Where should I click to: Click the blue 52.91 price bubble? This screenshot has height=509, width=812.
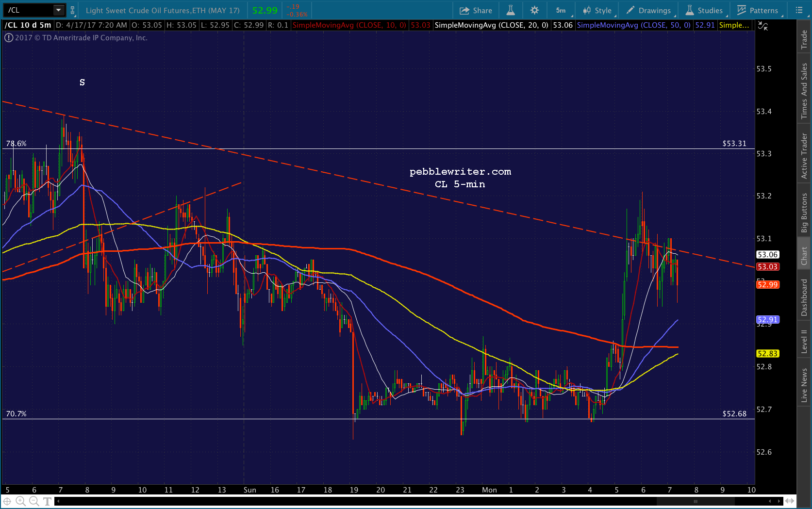point(768,320)
